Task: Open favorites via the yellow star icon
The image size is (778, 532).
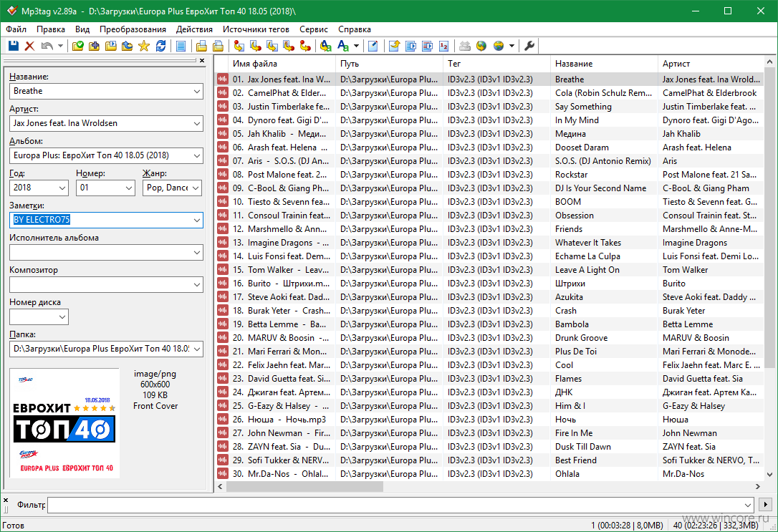Action: click(x=144, y=46)
